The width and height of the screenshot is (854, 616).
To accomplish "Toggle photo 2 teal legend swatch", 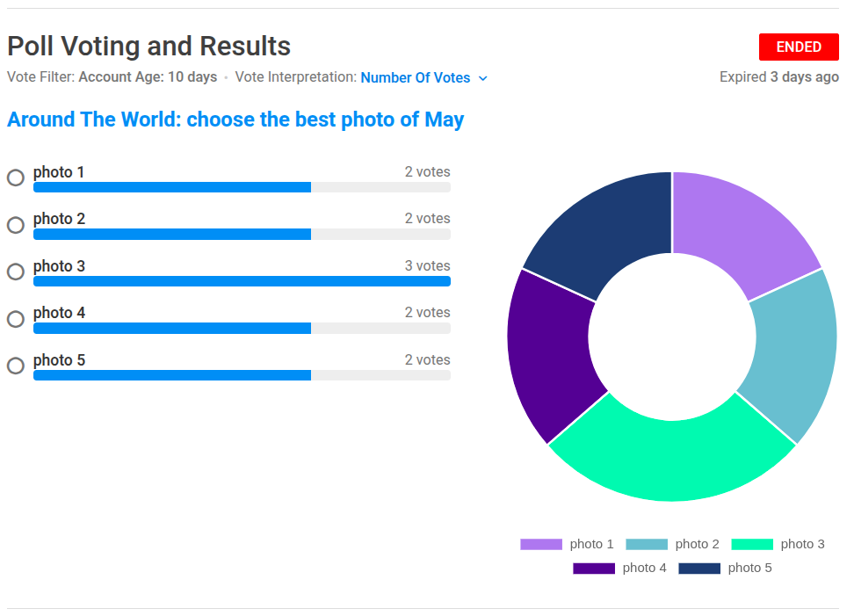I will point(647,544).
